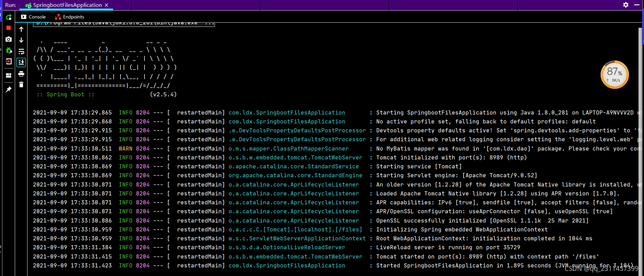Click the Spring Boot run configuration icon
The width and height of the screenshot is (644, 276).
pos(28,5)
